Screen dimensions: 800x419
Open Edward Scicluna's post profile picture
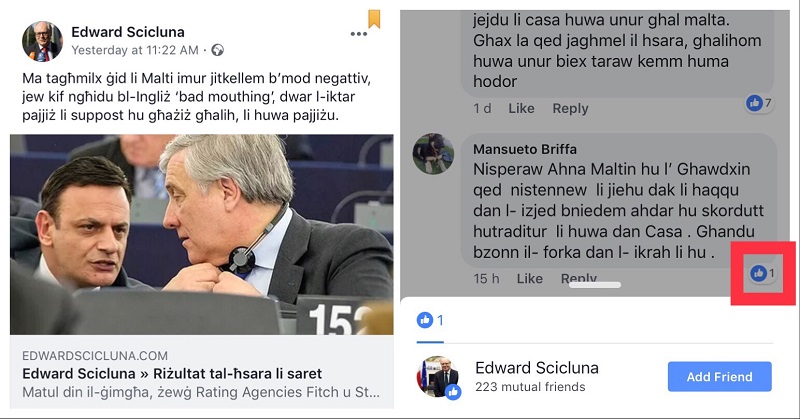click(42, 41)
